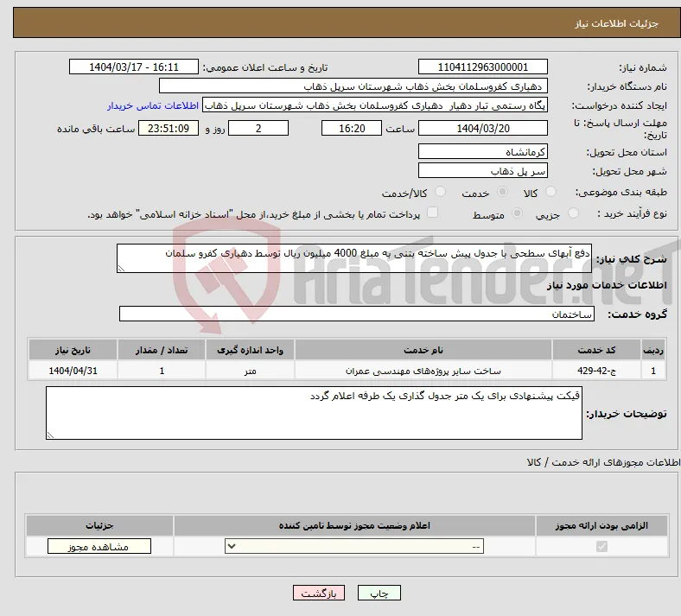This screenshot has height=616, width=681.
Task: Click the ایجاد کننده درخواست field
Action: (375, 105)
